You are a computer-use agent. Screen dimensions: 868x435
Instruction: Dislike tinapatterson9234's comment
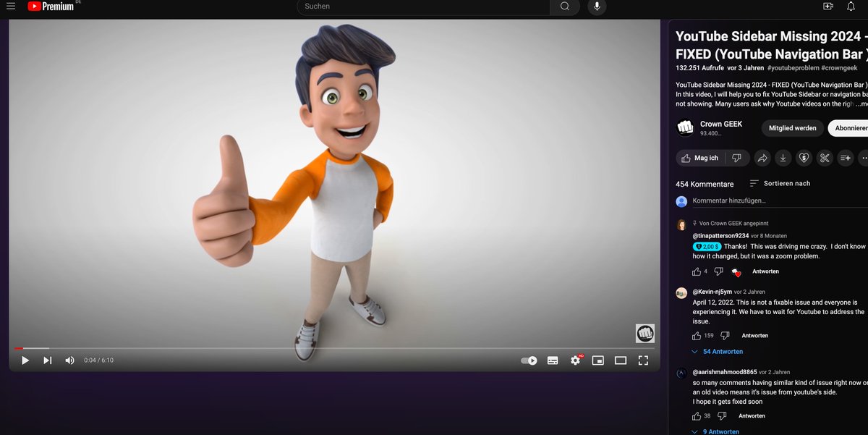[x=718, y=271]
